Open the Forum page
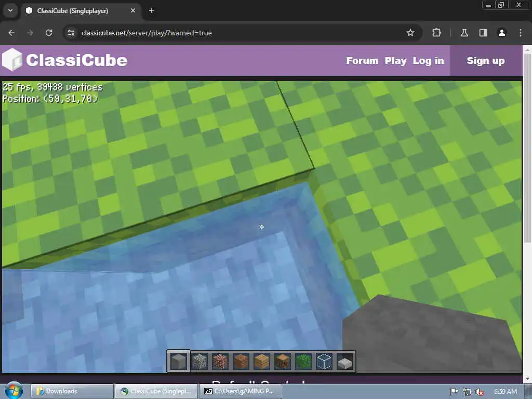 [x=362, y=61]
